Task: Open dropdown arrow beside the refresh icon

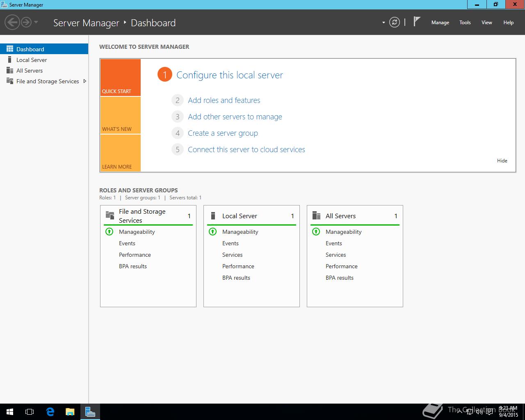Action: pos(383,23)
